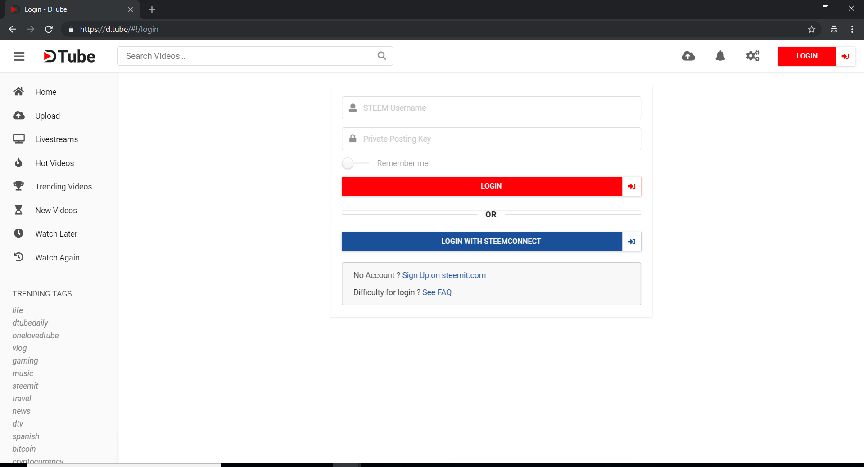Click the Trending Videos trophy icon
The height and width of the screenshot is (467, 868).
click(18, 186)
